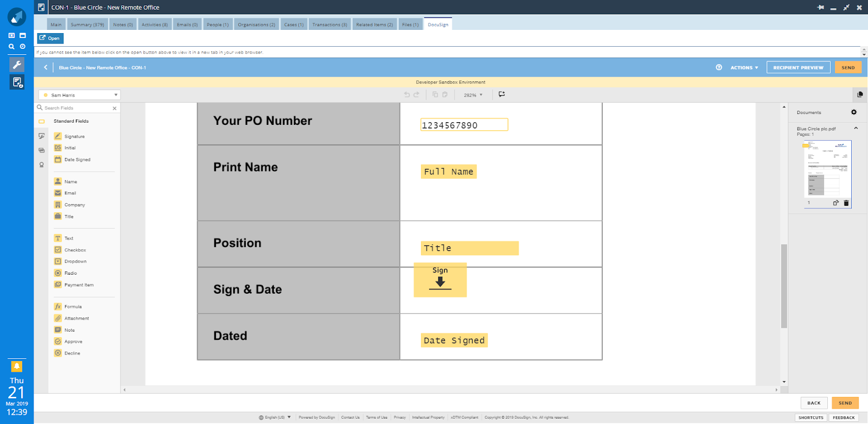Choose the Attachment field tool
868x424 pixels.
coord(71,318)
